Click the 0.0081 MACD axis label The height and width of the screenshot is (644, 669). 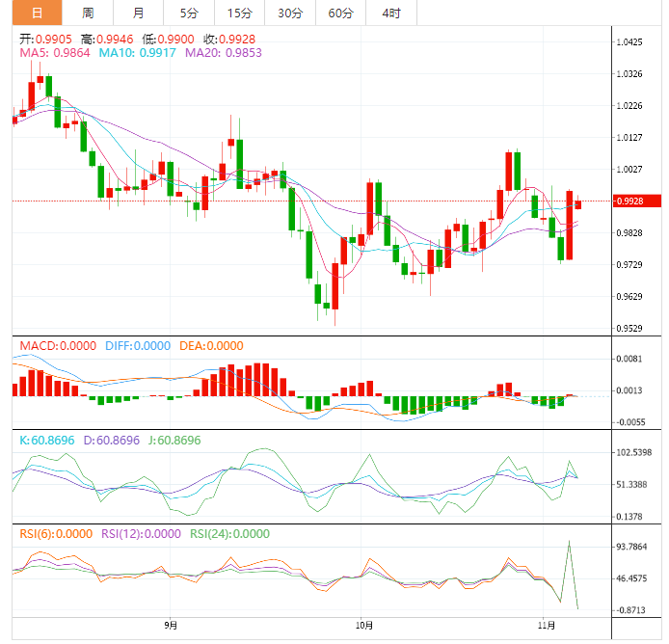coord(629,359)
